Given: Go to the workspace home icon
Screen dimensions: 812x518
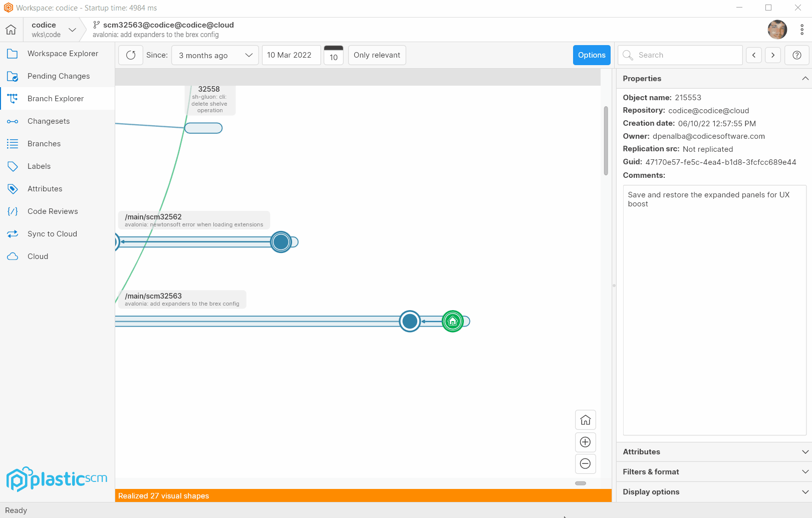Looking at the screenshot, I should 11,30.
